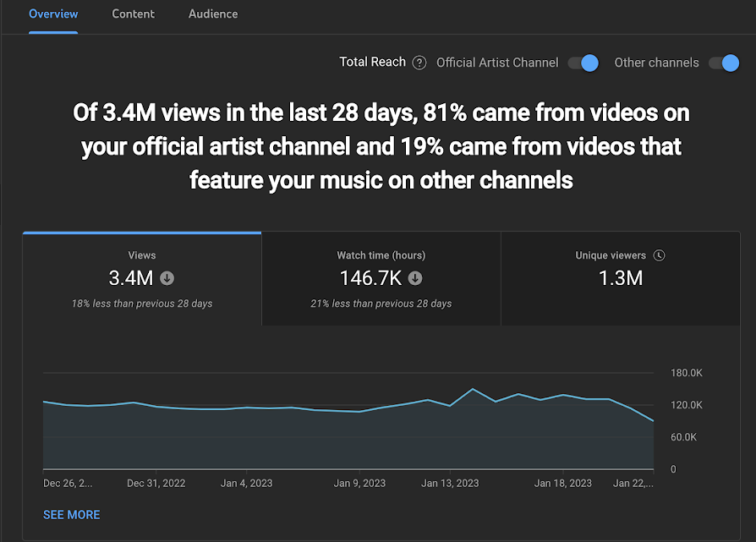The height and width of the screenshot is (542, 756).
Task: Switch to the Overview tab
Action: [x=53, y=14]
